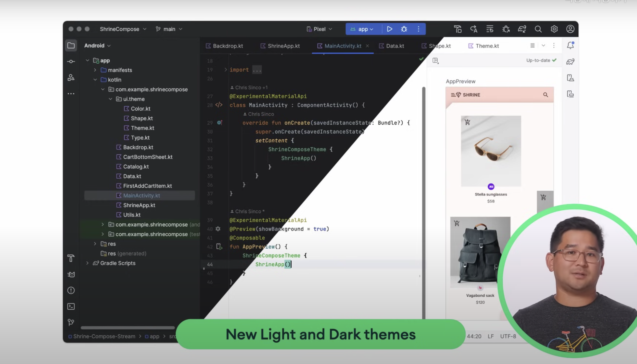Unfold the collapsed import block

pyautogui.click(x=225, y=70)
